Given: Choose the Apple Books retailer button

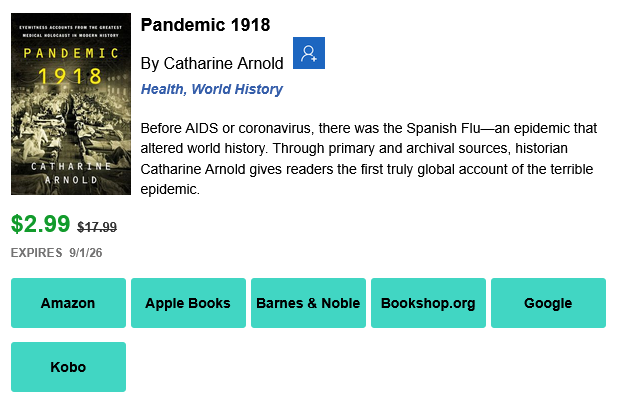Looking at the screenshot, I should click(188, 303).
